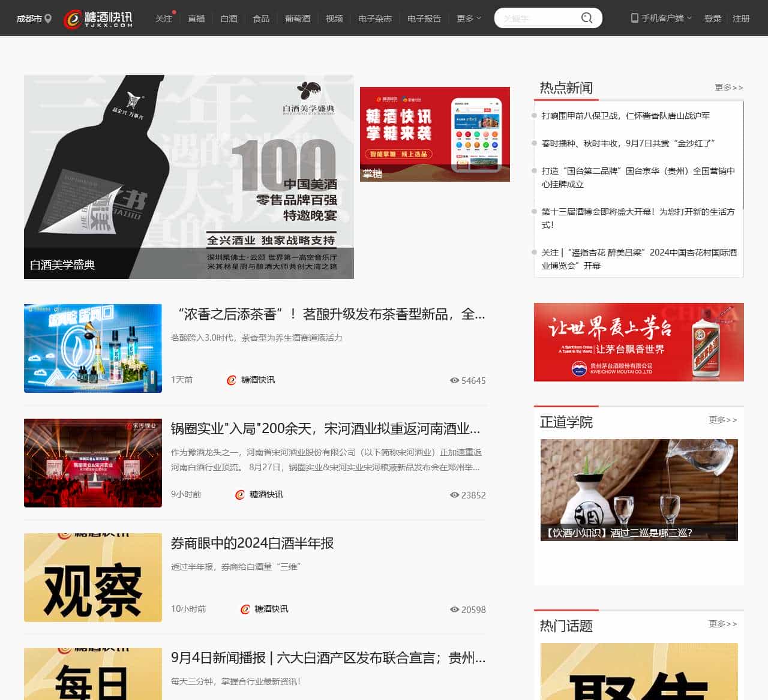Open the 白酒美学盛典 main banner image
The image size is (768, 700).
[x=188, y=176]
